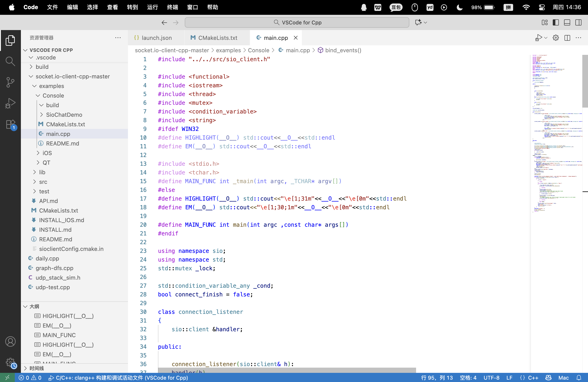Toggle the secondary sidebar visibility
The height and width of the screenshot is (382, 588).
click(578, 22)
